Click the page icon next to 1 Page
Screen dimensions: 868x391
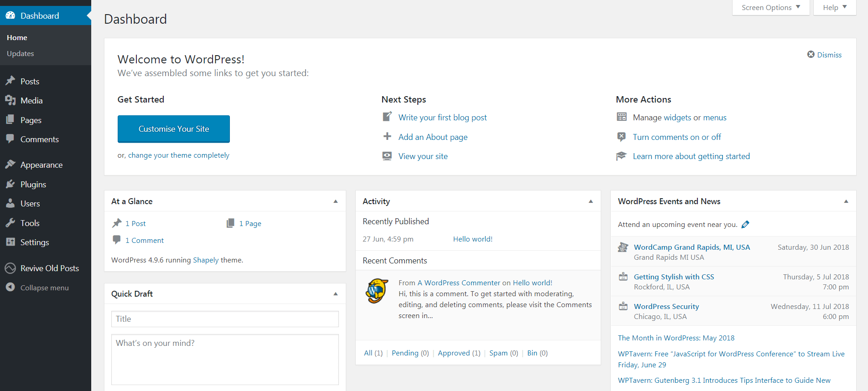point(230,223)
